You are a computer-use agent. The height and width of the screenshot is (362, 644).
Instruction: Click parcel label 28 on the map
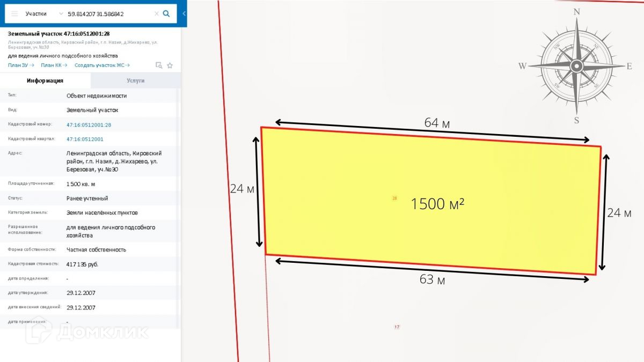tap(394, 198)
